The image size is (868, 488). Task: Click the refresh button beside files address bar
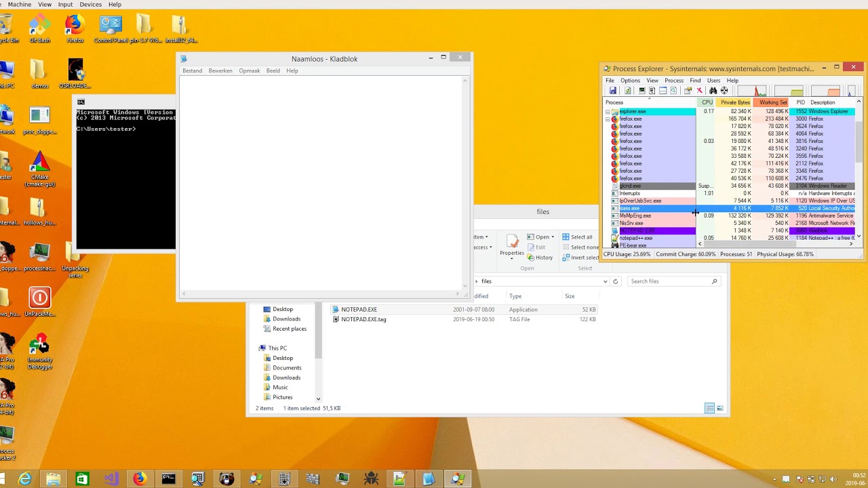click(616, 281)
